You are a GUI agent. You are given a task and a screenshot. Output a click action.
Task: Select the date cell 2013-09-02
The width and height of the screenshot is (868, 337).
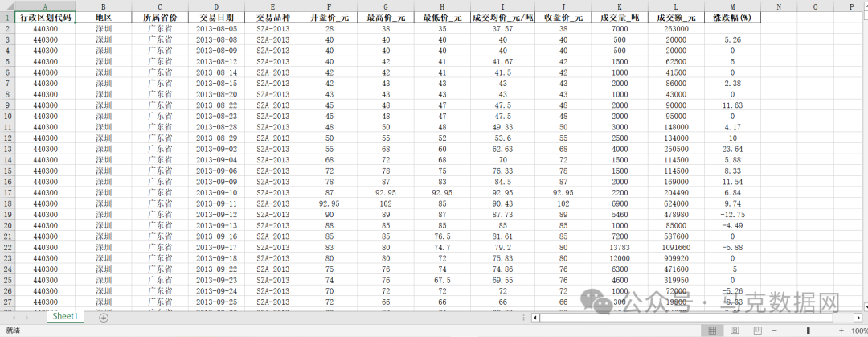click(216, 149)
